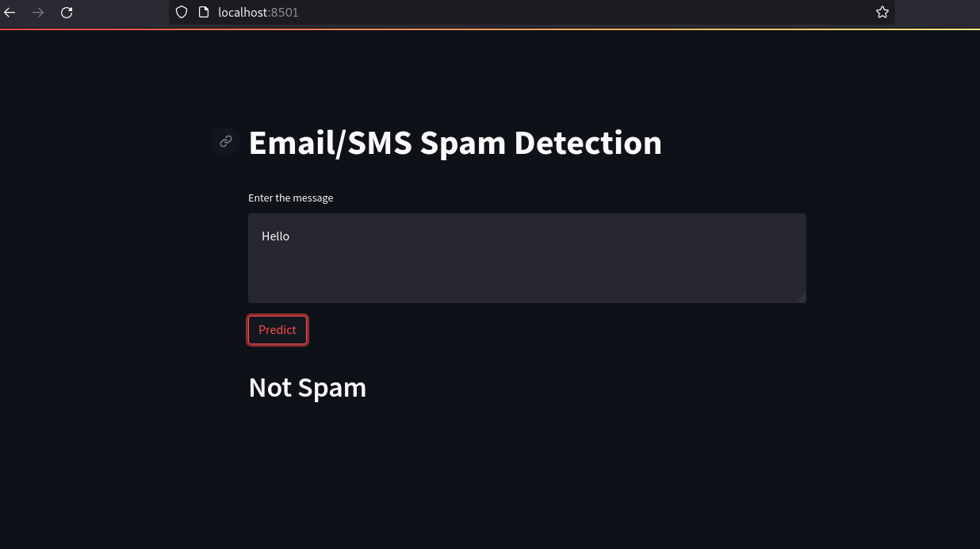This screenshot has height=549, width=980.
Task: Click the 8501 port number in URL
Action: pyautogui.click(x=285, y=12)
